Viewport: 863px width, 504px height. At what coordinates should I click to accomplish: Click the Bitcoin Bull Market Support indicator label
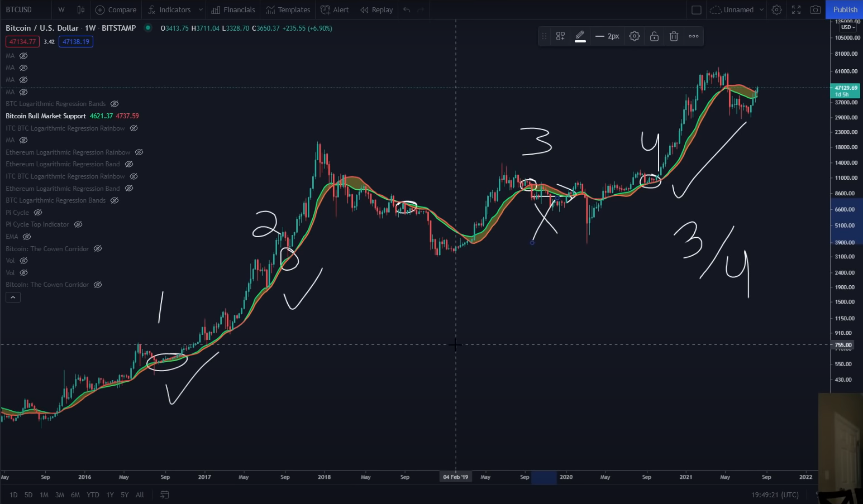(x=46, y=116)
